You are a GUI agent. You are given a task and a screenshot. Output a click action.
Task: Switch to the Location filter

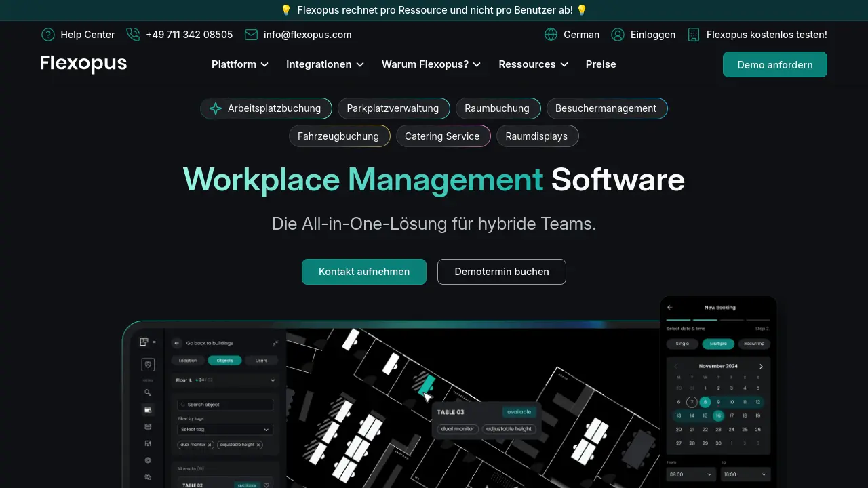(x=188, y=361)
